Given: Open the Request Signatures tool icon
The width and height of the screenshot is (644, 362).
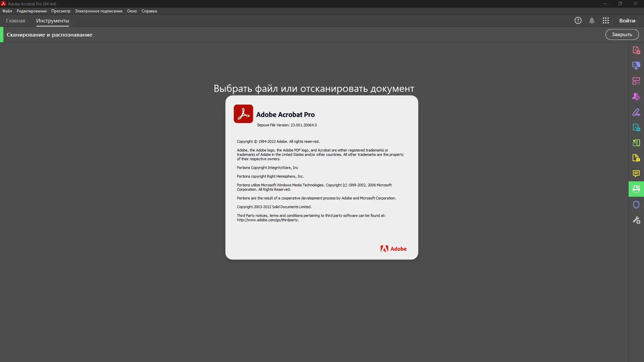Looking at the screenshot, I should (x=636, y=97).
